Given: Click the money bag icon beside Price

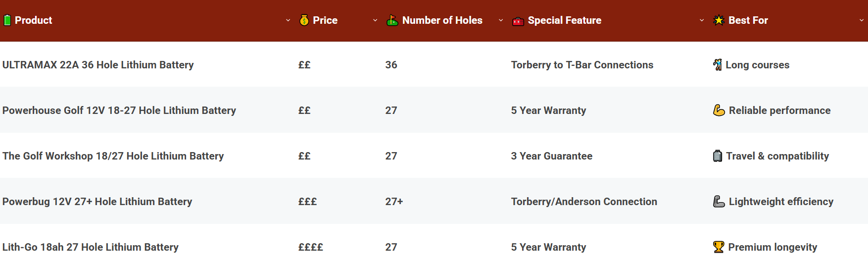Looking at the screenshot, I should [x=304, y=20].
